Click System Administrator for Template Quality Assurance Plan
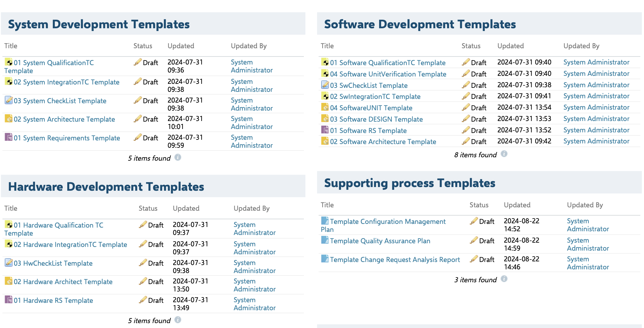644x328 pixels. (588, 244)
